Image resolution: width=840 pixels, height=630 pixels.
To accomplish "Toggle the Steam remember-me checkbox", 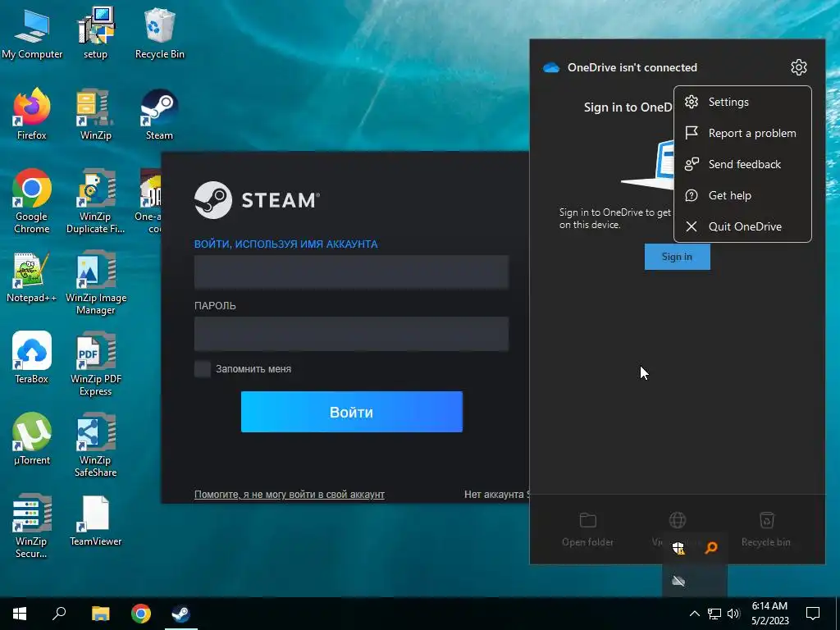I will (203, 369).
